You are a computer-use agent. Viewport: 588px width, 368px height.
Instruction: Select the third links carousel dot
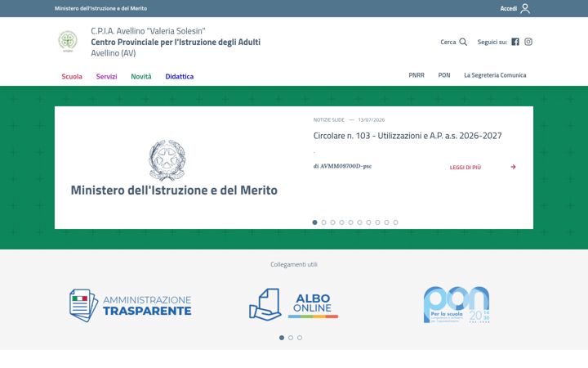point(300,338)
